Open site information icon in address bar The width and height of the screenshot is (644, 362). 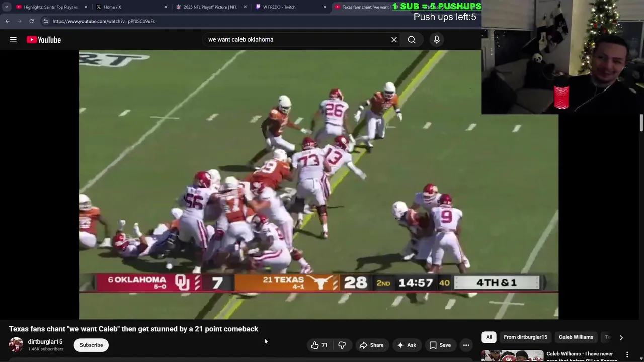pos(45,21)
